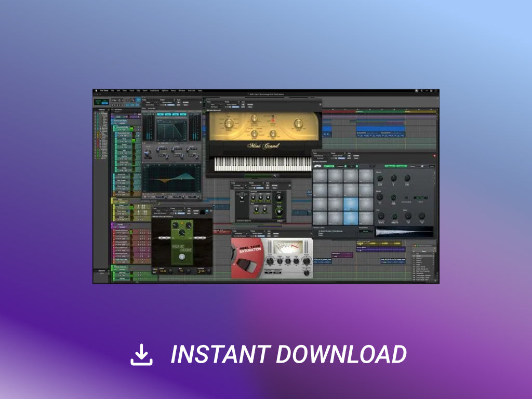Click the green main counter display

101,102
